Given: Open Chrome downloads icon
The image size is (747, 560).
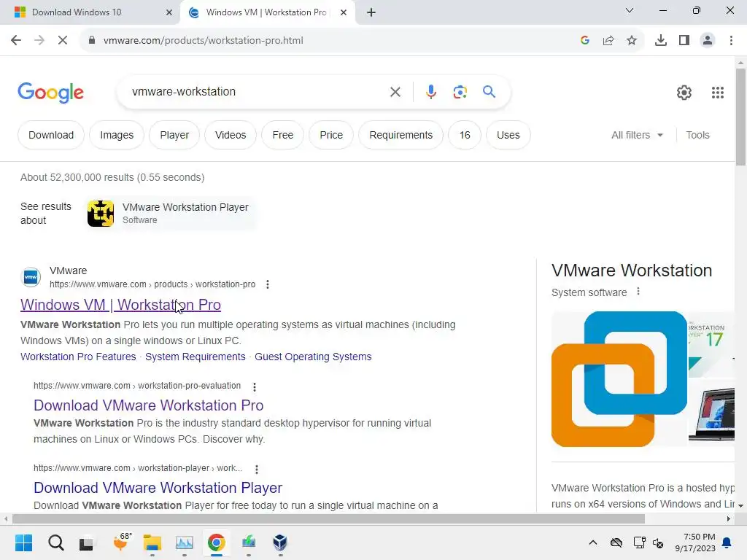Looking at the screenshot, I should click(661, 41).
